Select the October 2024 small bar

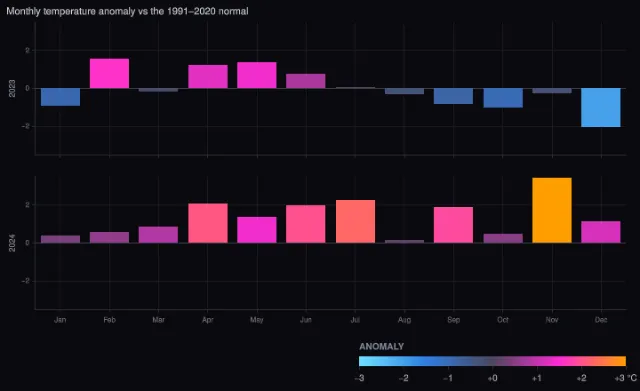tap(503, 238)
